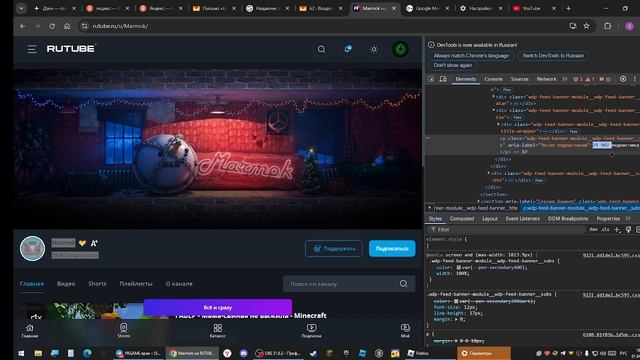Click the Поддержать button
The height and width of the screenshot is (360, 640).
[x=333, y=249]
